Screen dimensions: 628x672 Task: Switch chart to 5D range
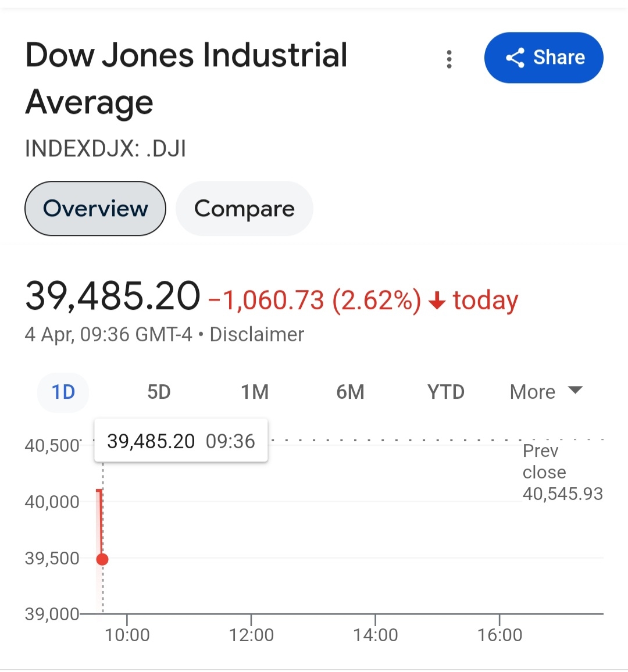[x=159, y=392]
